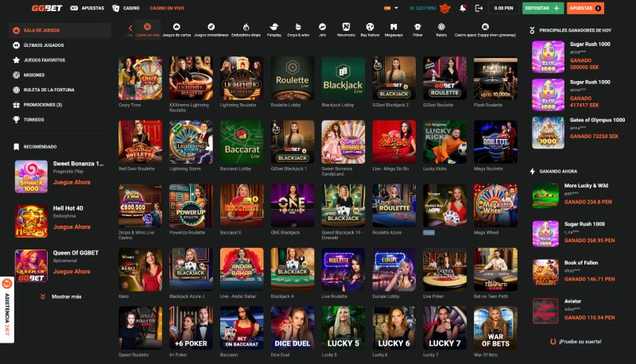636x364 pixels.
Task: Click the Ganando Ahora lightning icon
Action: (x=533, y=172)
